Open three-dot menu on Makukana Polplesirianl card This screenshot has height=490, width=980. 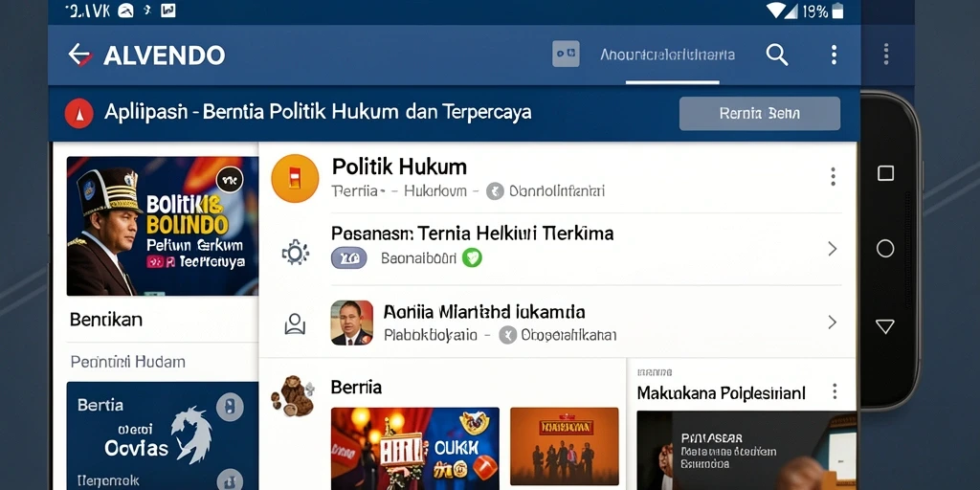835,391
